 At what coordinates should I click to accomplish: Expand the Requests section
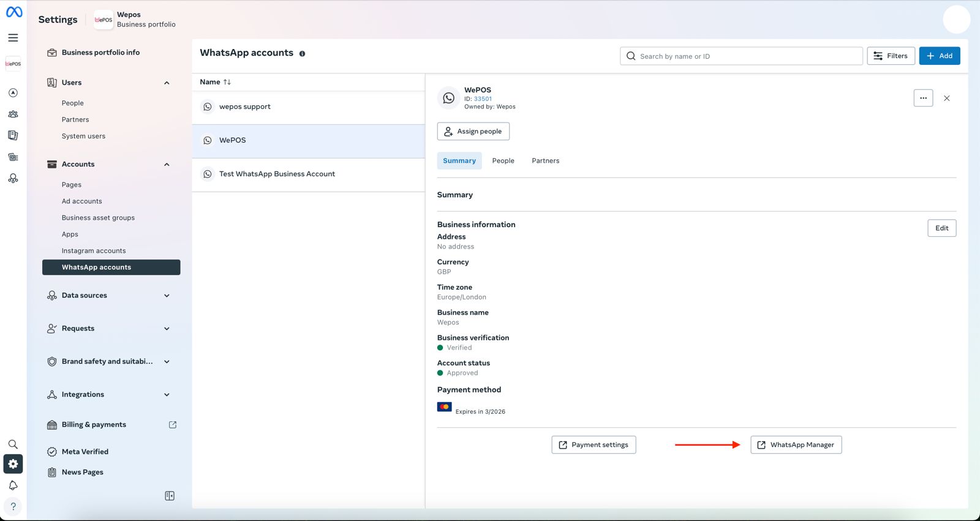coord(111,329)
